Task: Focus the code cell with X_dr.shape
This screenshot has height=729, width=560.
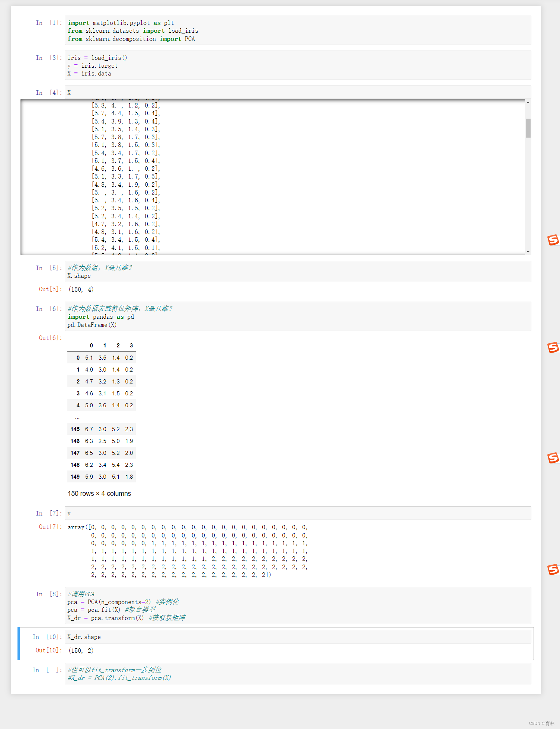Action: pyautogui.click(x=298, y=637)
